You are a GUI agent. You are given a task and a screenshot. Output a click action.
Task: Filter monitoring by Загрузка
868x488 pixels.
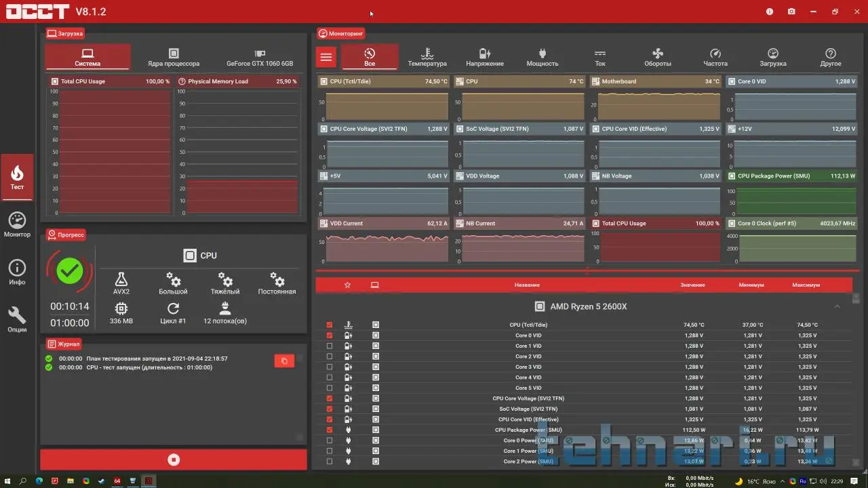773,57
